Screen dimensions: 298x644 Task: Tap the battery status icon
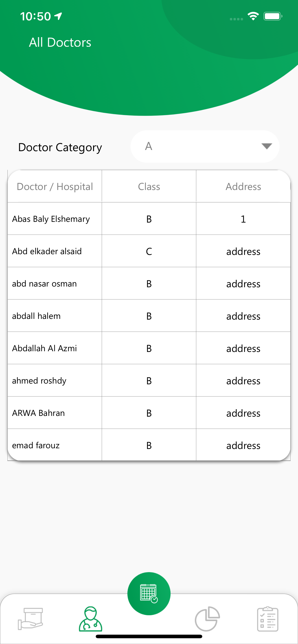click(x=273, y=16)
